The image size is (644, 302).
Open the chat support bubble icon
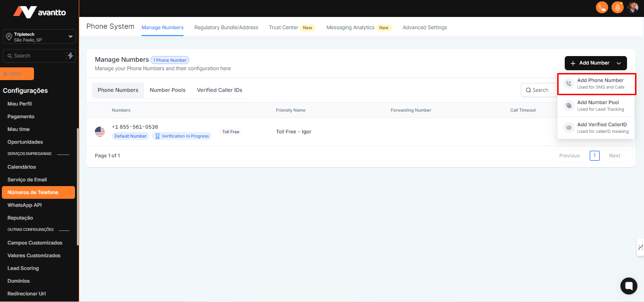click(x=628, y=286)
